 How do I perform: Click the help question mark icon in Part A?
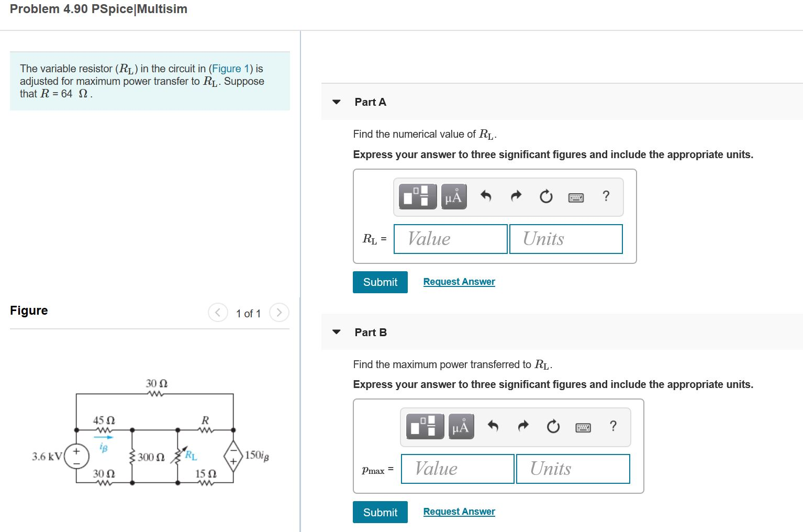click(606, 196)
